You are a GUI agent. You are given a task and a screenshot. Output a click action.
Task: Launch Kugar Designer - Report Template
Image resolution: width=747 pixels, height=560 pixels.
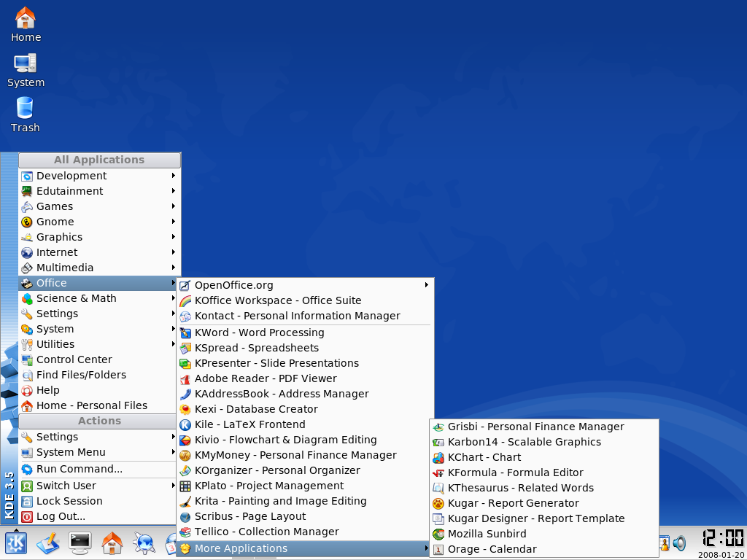[544, 518]
